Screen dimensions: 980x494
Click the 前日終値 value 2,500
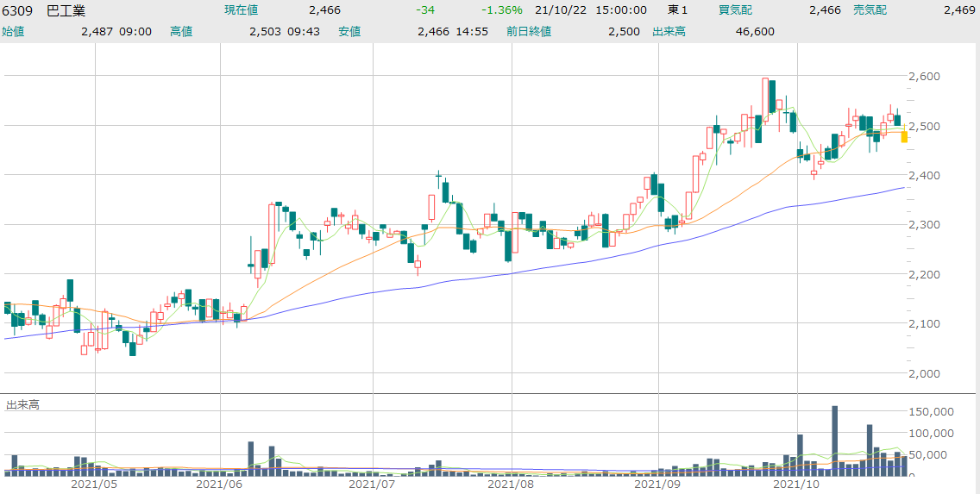[x=624, y=31]
